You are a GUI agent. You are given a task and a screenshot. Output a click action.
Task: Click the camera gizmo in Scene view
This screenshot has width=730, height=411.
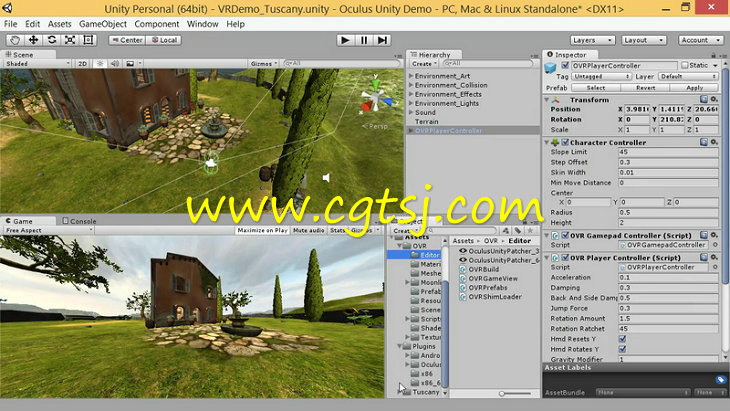pos(211,163)
